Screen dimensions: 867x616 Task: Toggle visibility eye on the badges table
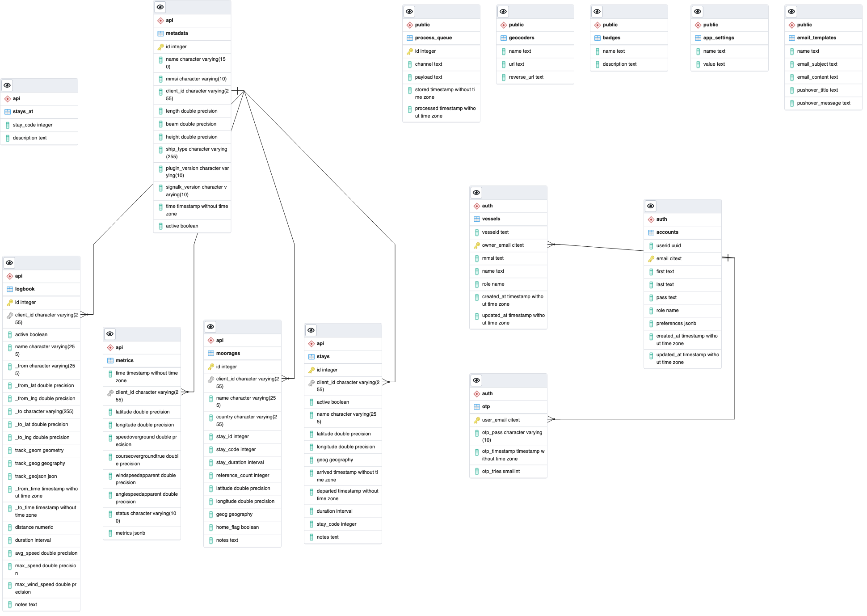pyautogui.click(x=597, y=12)
